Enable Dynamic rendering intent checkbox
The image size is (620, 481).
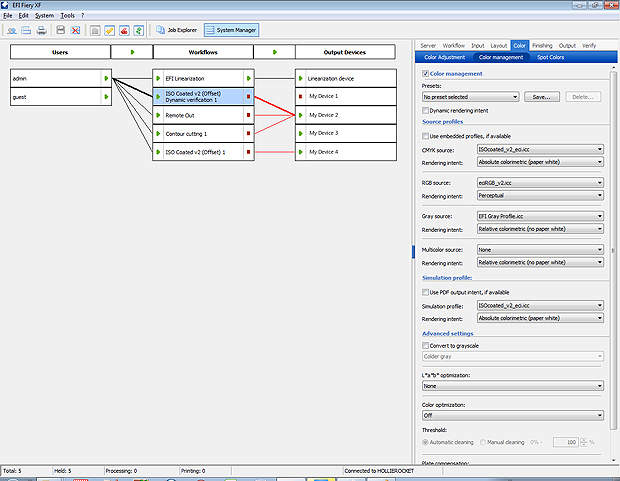(425, 110)
